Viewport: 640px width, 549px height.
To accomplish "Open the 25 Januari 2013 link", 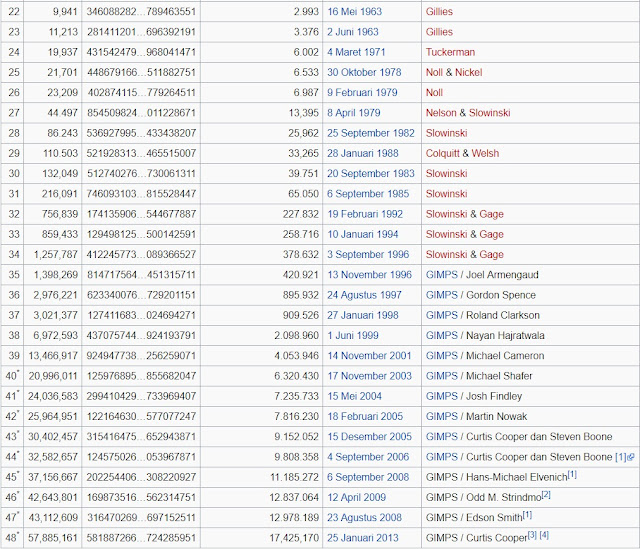I will 362,538.
